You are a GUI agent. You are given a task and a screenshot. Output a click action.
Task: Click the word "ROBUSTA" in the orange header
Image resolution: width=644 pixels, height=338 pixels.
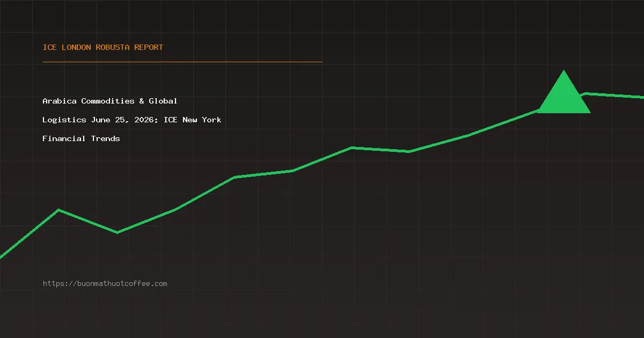[113, 47]
